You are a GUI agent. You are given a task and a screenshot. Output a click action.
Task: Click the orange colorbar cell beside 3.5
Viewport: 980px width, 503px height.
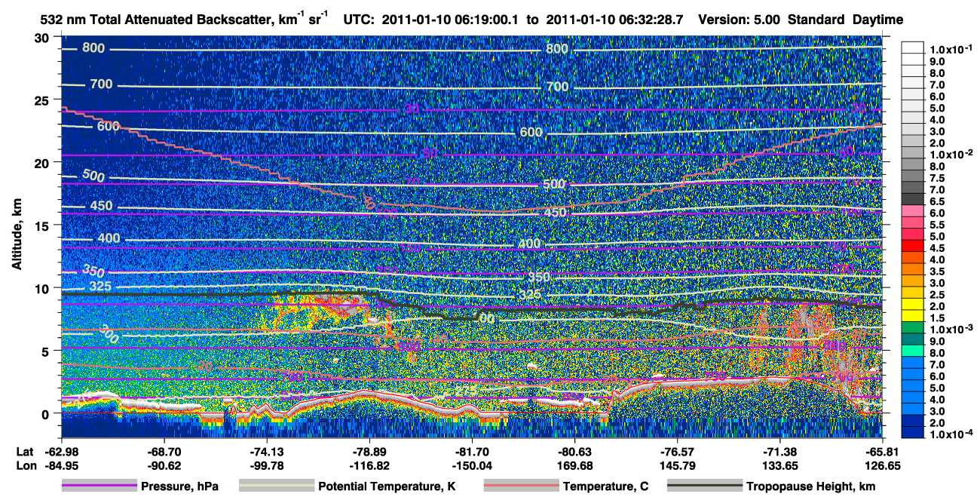[x=913, y=270]
